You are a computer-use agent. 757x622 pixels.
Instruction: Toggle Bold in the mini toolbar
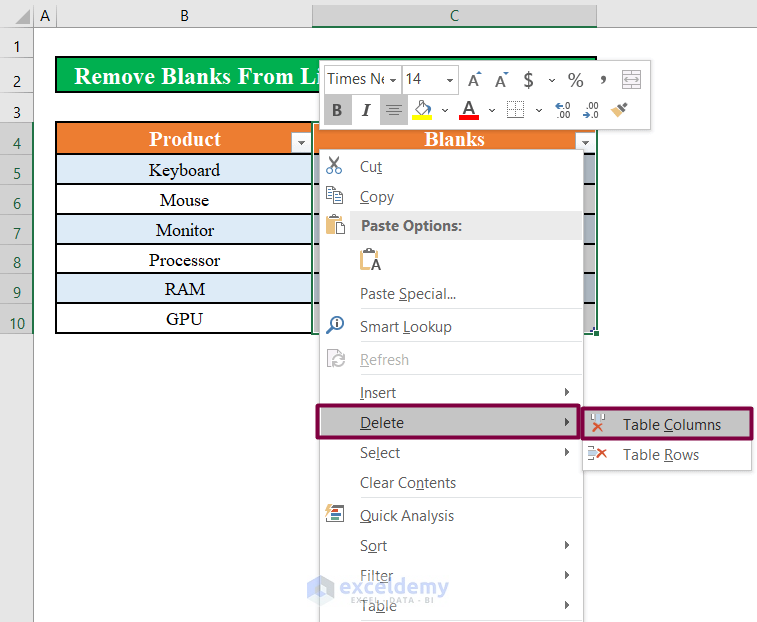337,110
